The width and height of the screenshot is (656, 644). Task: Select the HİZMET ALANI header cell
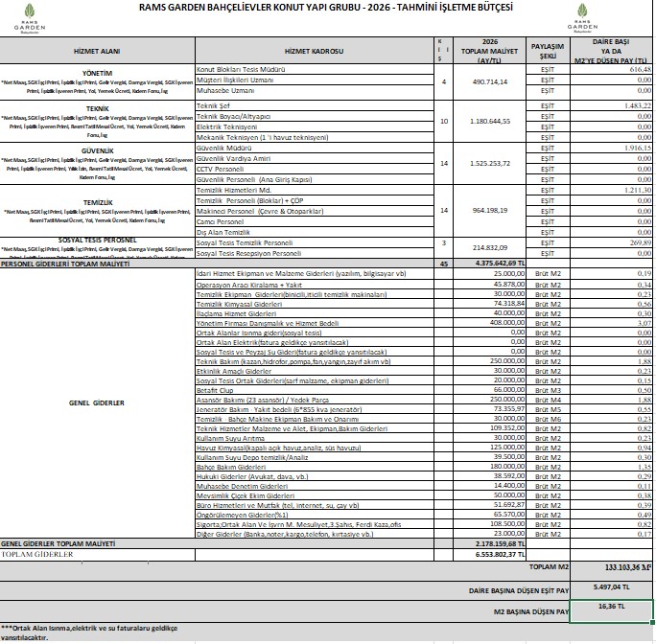(x=97, y=51)
